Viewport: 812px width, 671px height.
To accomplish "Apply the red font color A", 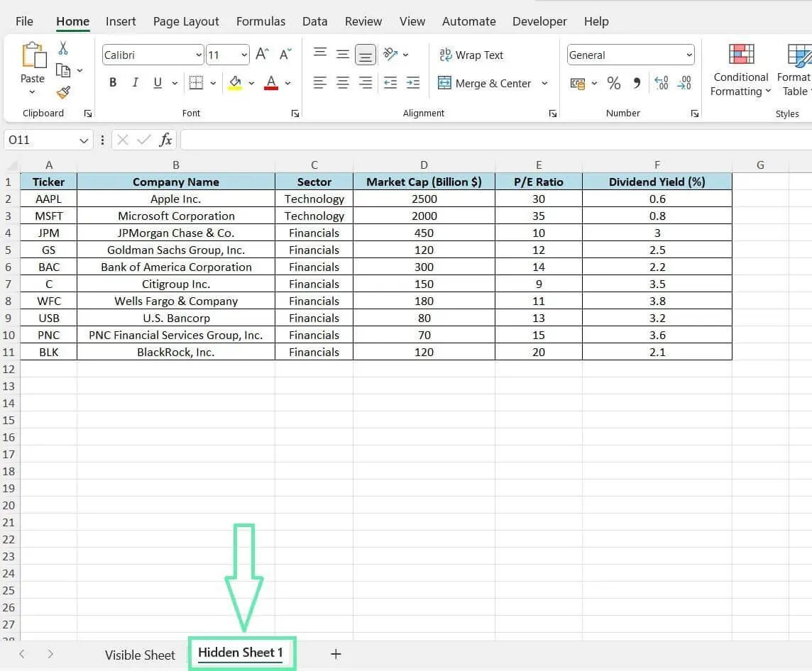I will point(271,83).
